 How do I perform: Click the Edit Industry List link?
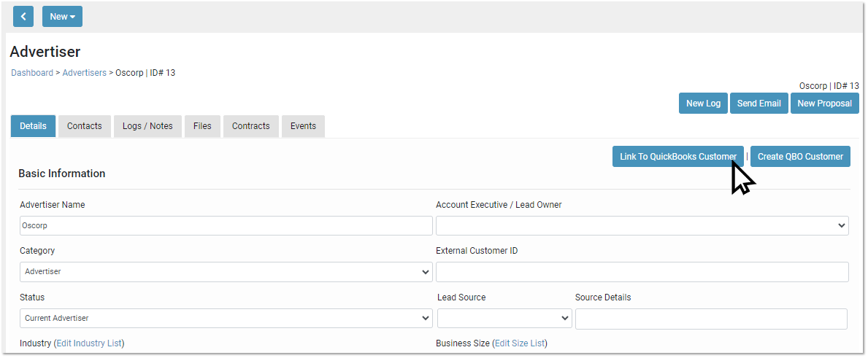[x=89, y=343]
